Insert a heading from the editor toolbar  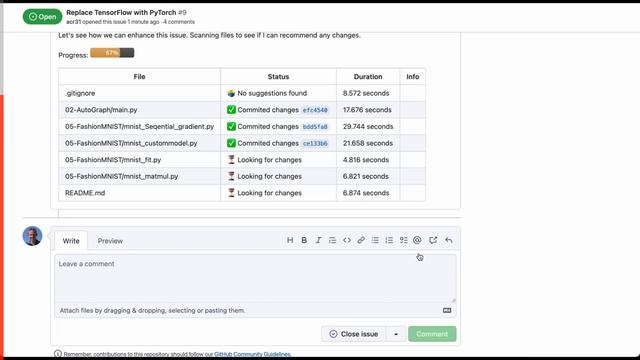[x=290, y=240]
